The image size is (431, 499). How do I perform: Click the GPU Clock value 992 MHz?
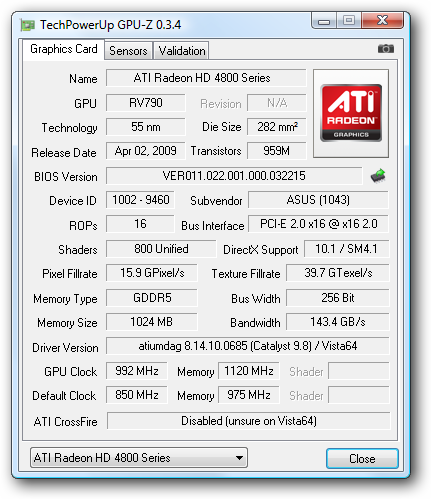point(137,371)
